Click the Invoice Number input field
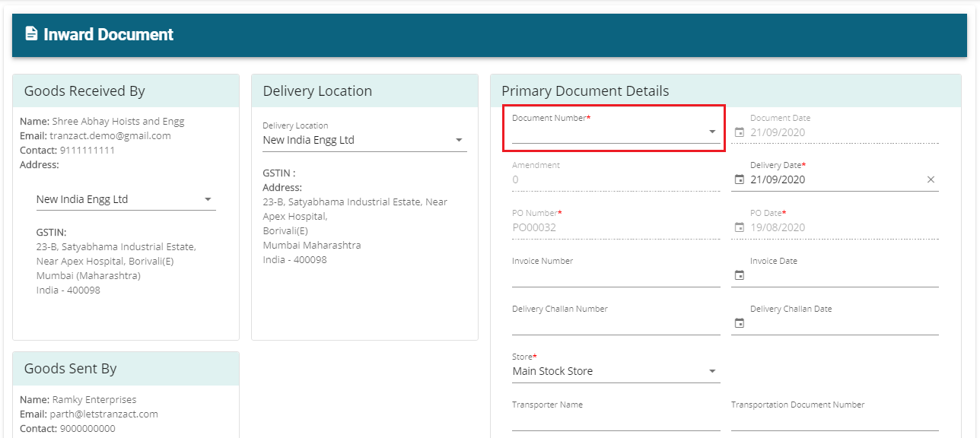The height and width of the screenshot is (438, 980). tap(616, 276)
